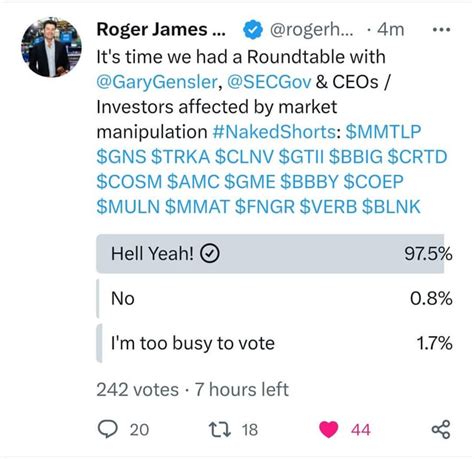Screen dimensions: 474x459
Task: Choose I'm too busy to vote option
Action: 274,343
